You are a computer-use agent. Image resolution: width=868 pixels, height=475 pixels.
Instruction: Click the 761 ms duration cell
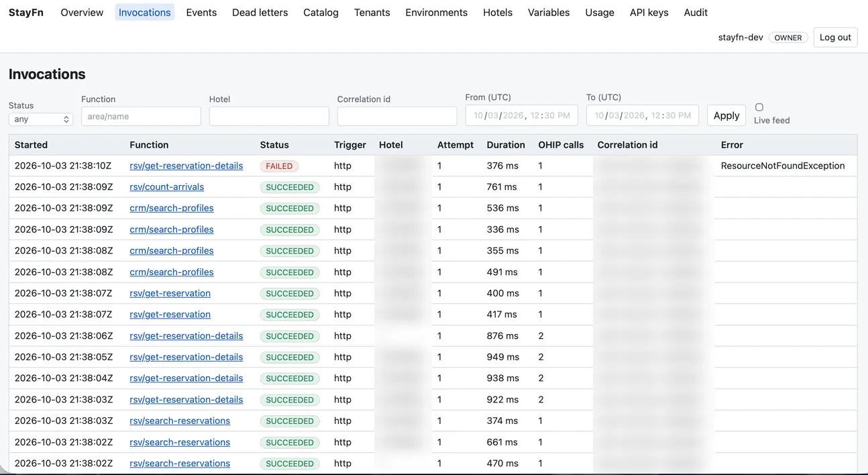click(502, 187)
